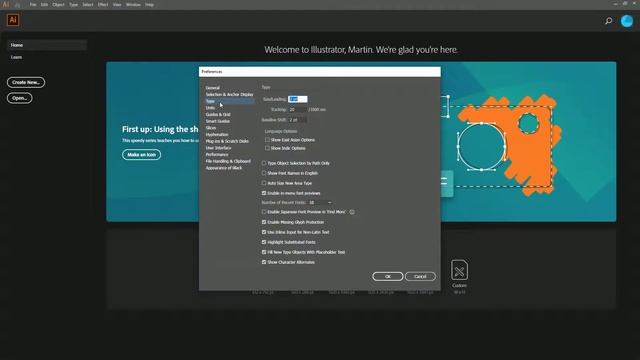Click the Illustrator Ai logo icon

tap(13, 20)
